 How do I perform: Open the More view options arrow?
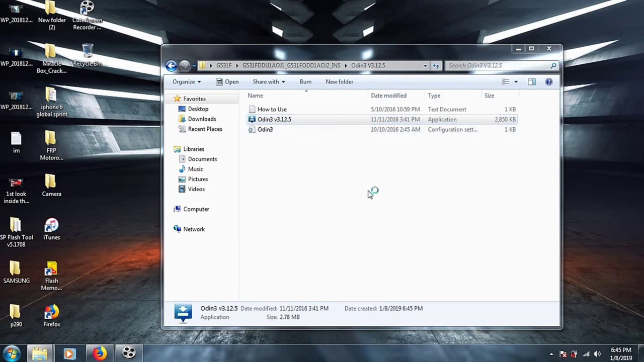[516, 82]
